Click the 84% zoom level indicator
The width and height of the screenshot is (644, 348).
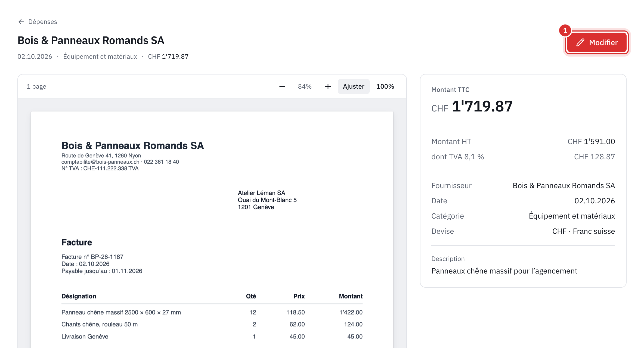305,86
